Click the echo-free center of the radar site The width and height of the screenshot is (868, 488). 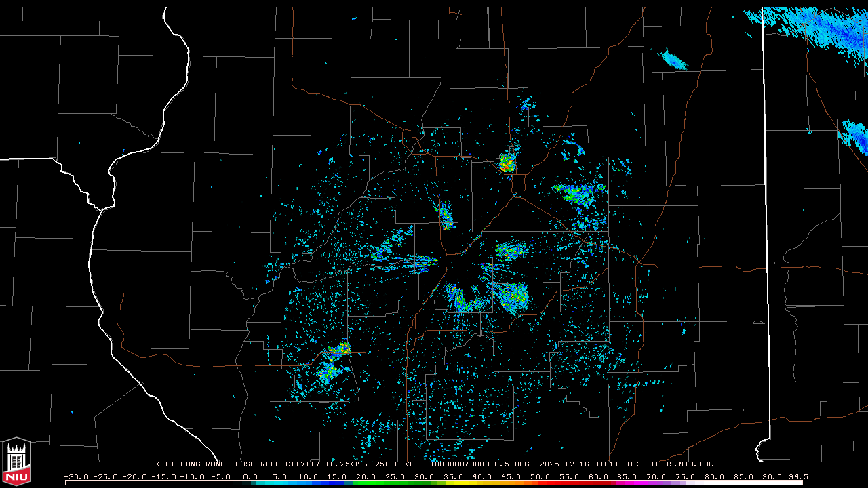click(x=461, y=268)
